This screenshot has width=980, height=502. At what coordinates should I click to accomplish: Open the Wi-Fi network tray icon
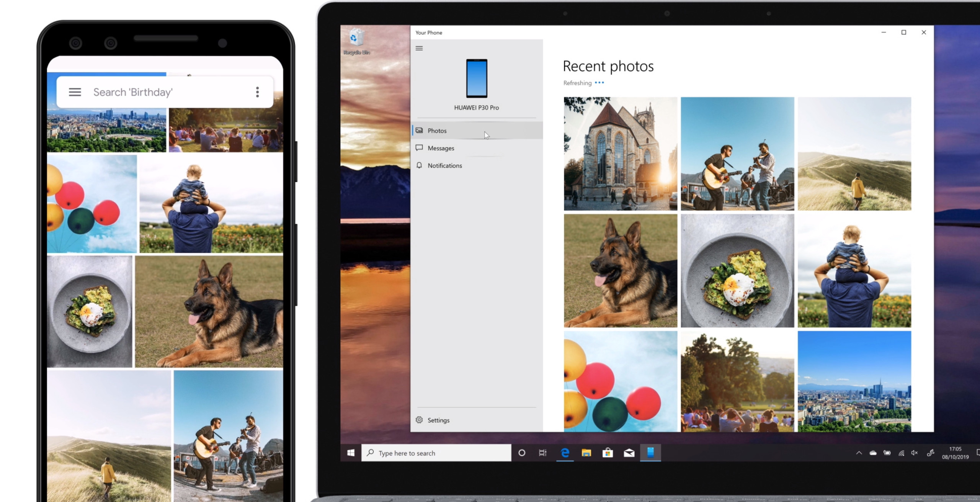[x=902, y=453]
